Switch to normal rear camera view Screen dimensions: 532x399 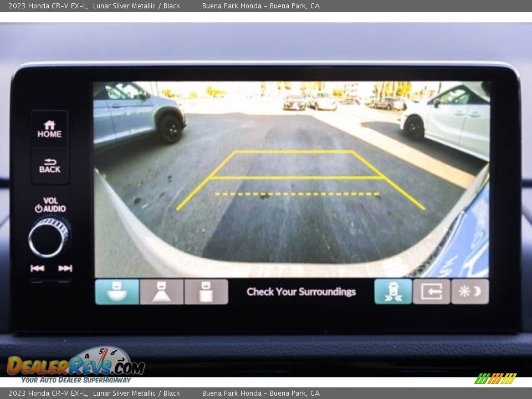(x=161, y=291)
